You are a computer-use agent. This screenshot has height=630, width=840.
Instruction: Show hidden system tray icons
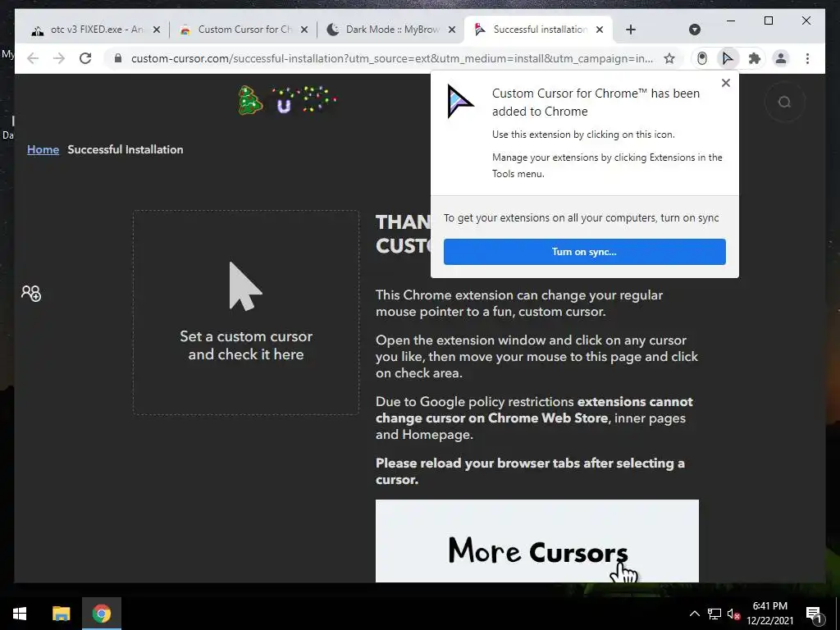pos(694,614)
